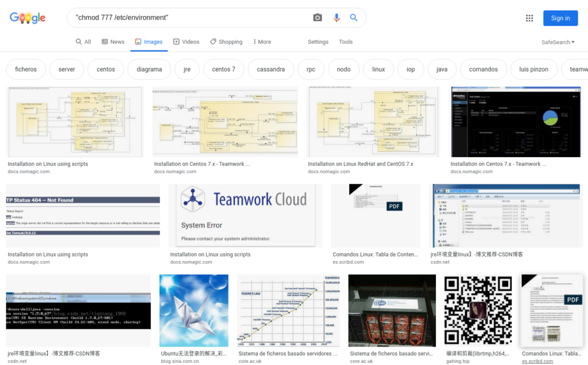Viewport: 588px width, 365px height.
Task: Expand the SafeSearch dropdown
Action: click(558, 42)
